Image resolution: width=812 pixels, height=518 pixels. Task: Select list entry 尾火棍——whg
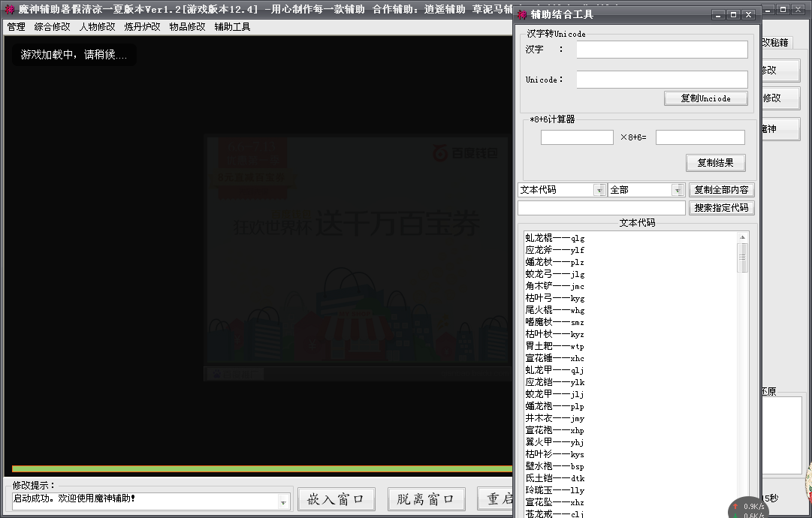pyautogui.click(x=555, y=310)
